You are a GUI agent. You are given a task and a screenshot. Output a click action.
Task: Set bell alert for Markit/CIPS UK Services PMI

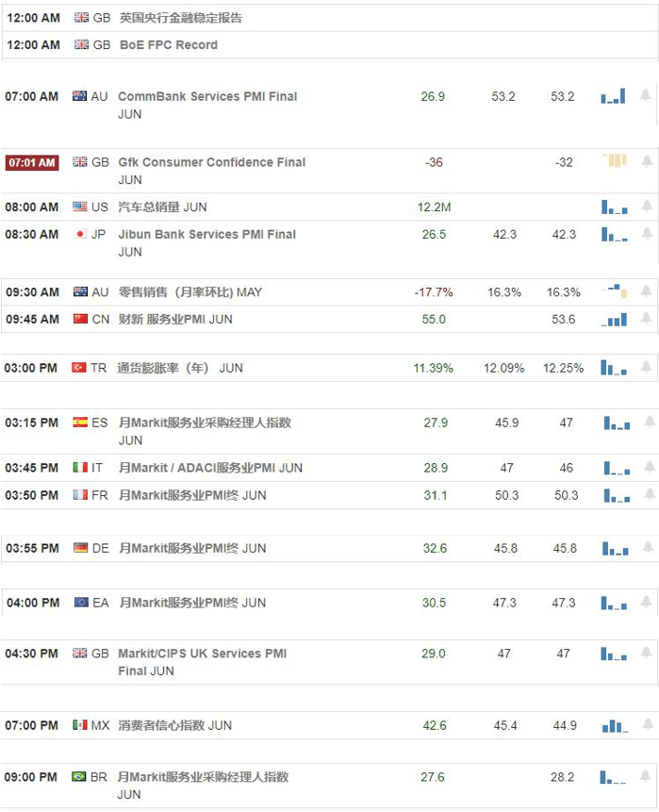tap(646, 653)
